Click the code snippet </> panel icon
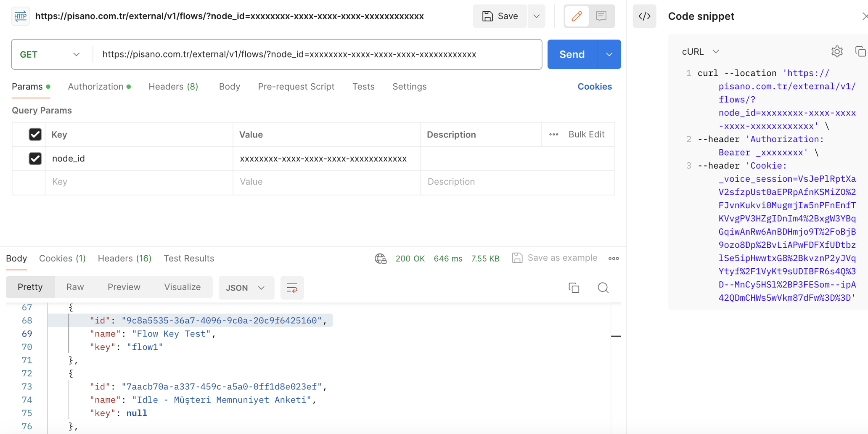The height and width of the screenshot is (434, 868). 644,16
